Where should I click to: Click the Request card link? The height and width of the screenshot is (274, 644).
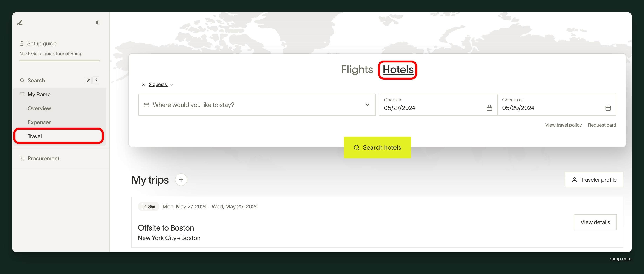pyautogui.click(x=602, y=125)
